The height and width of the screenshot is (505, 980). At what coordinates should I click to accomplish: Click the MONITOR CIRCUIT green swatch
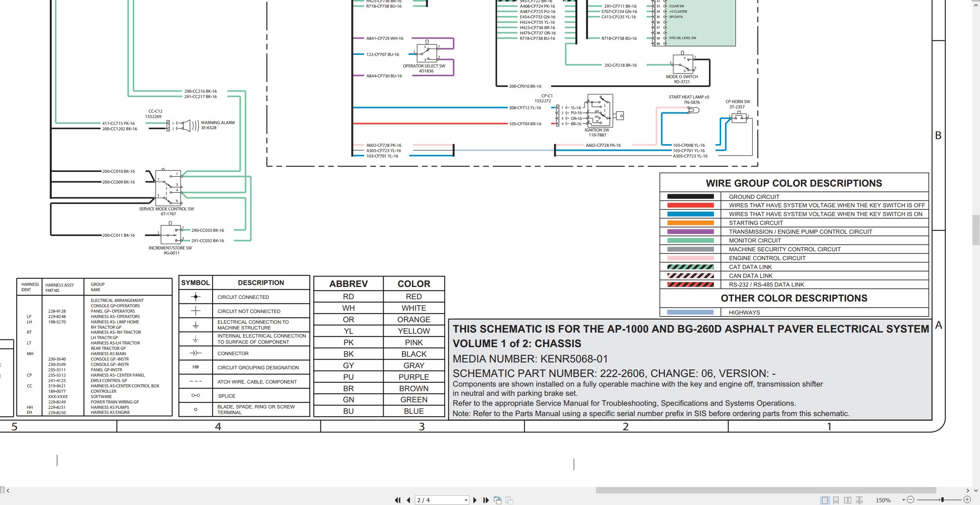tap(691, 241)
